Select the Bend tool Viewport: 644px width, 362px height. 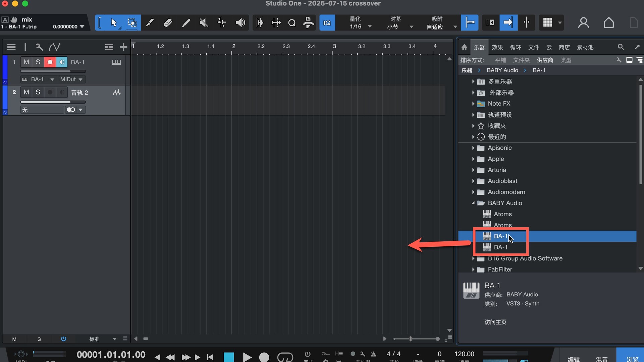tap(222, 23)
